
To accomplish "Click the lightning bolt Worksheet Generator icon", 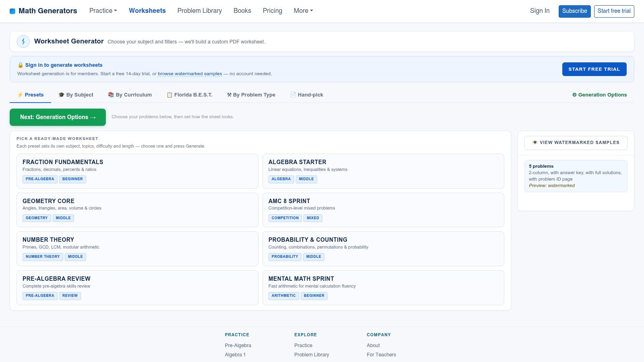I will [x=23, y=41].
